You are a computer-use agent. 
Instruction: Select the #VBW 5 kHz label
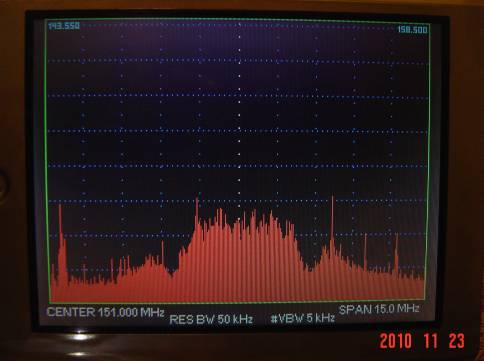tap(303, 318)
